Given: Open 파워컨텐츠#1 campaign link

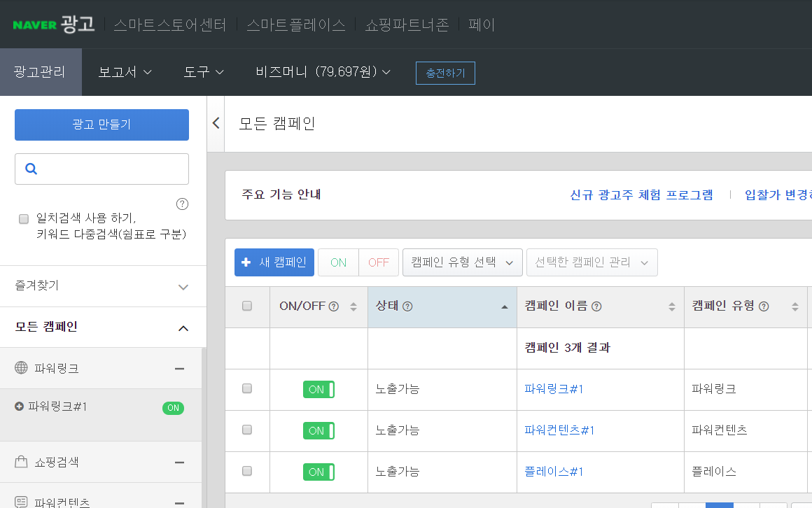Looking at the screenshot, I should click(x=559, y=430).
